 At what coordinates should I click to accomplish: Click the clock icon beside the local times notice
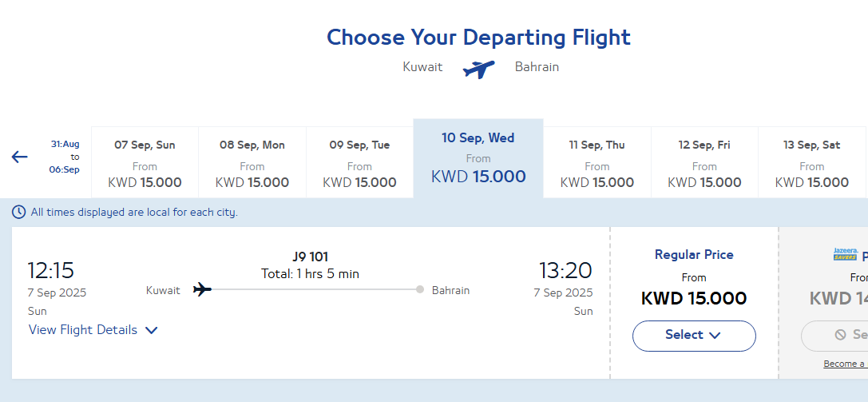coord(19,212)
